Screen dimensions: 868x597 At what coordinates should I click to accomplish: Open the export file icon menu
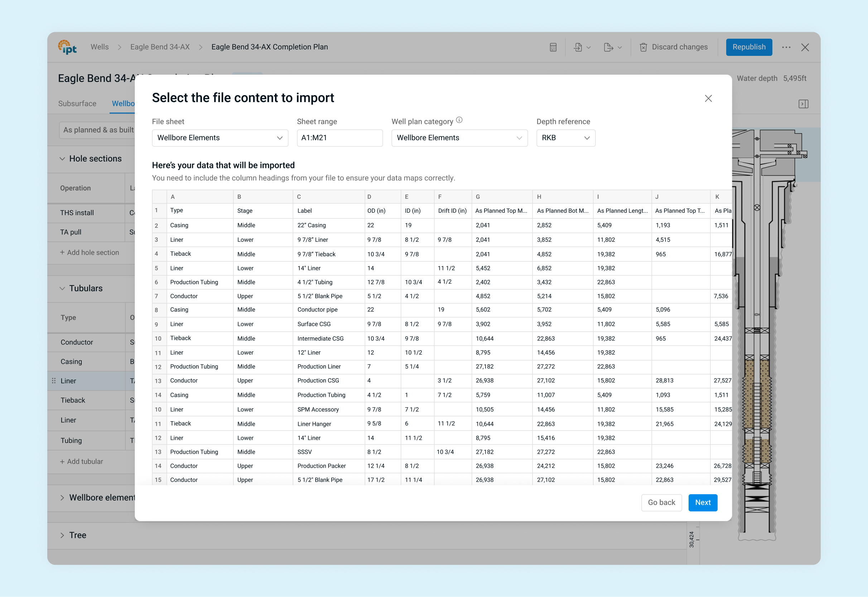(612, 47)
